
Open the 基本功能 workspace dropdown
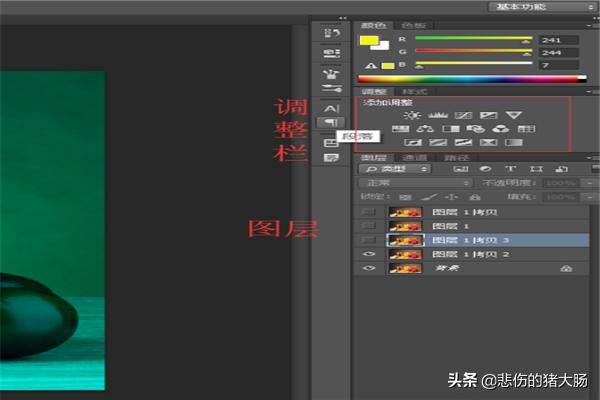[538, 7]
